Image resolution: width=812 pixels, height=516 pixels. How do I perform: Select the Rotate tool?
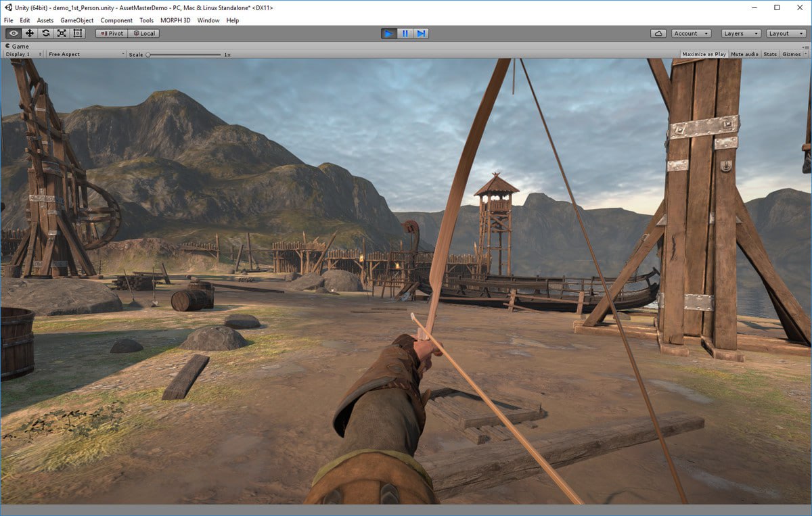pos(46,33)
